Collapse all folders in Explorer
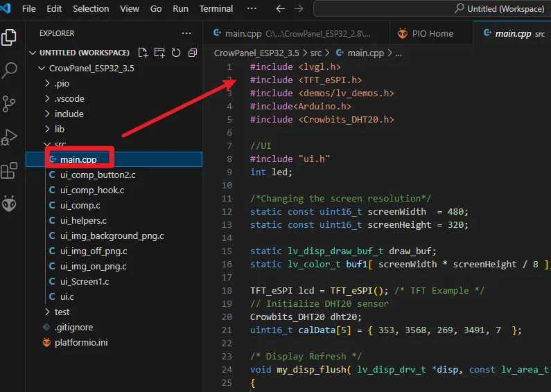551x392 pixels. [x=193, y=53]
